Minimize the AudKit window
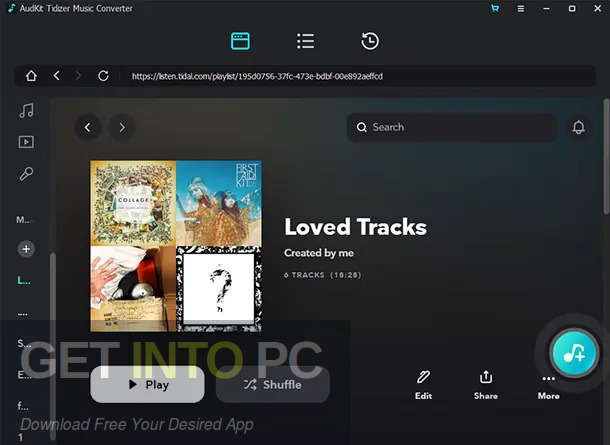This screenshot has width=610, height=445. pyautogui.click(x=546, y=8)
